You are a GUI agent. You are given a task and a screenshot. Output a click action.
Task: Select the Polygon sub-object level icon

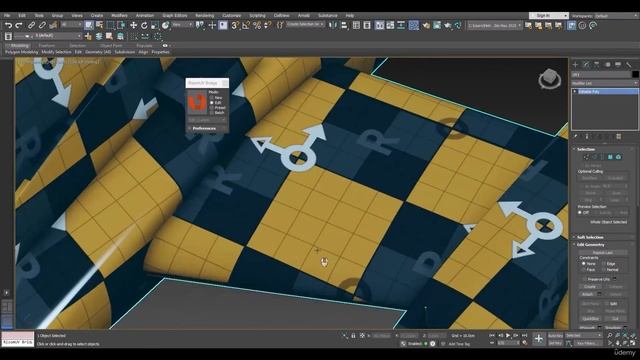610,157
